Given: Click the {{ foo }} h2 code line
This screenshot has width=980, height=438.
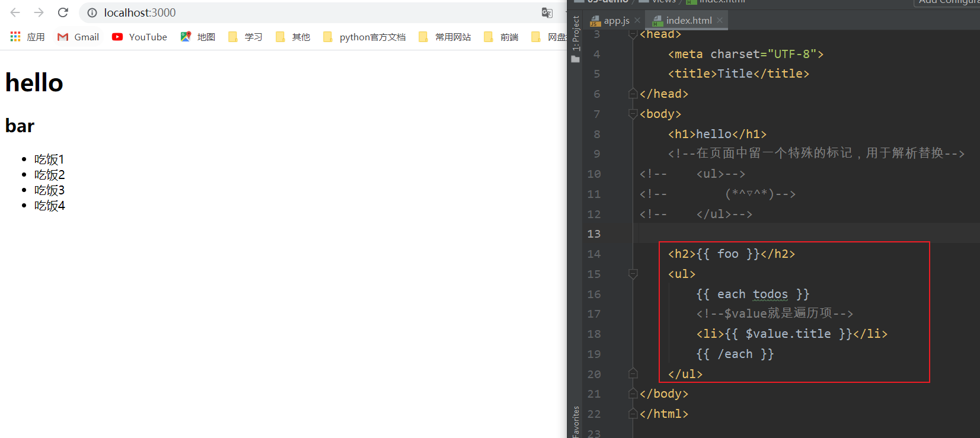Looking at the screenshot, I should [732, 254].
